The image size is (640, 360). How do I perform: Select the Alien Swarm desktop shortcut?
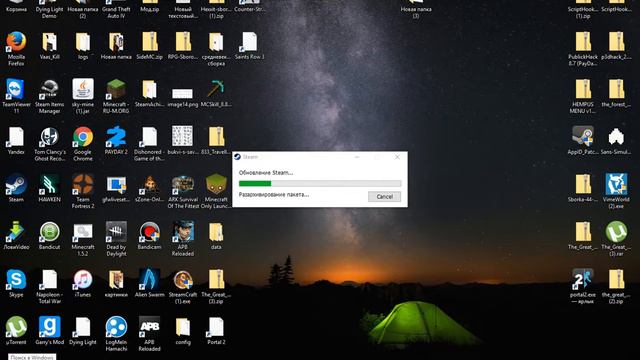point(149,279)
